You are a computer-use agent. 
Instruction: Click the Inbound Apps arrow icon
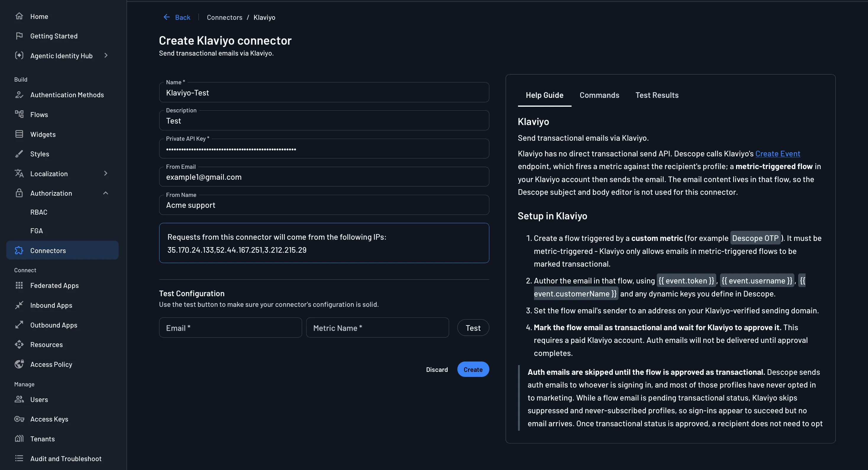(19, 305)
